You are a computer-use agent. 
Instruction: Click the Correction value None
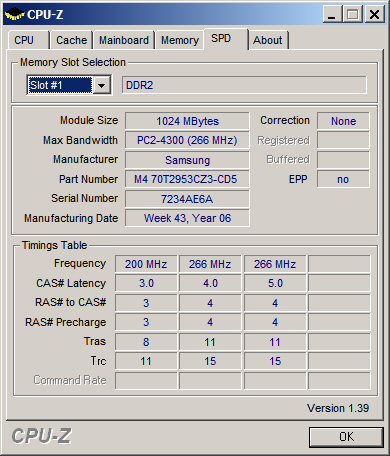[343, 121]
